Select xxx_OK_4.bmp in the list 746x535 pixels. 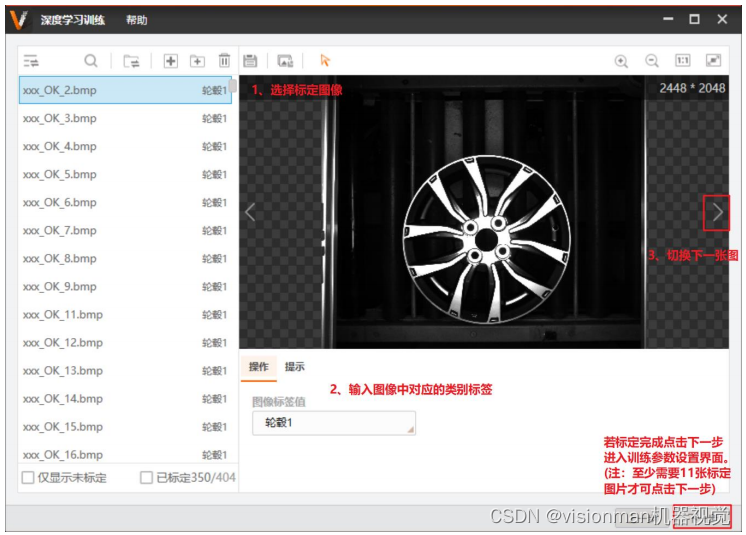pyautogui.click(x=125, y=146)
